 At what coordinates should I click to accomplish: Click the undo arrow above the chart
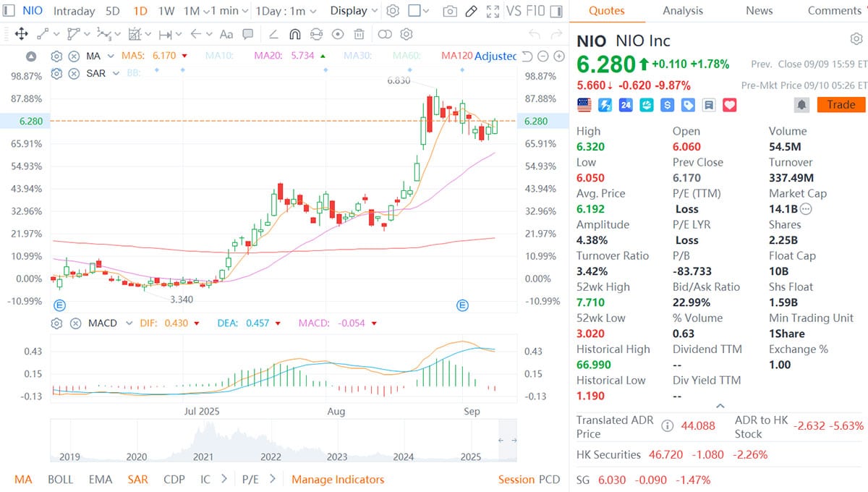[x=535, y=33]
